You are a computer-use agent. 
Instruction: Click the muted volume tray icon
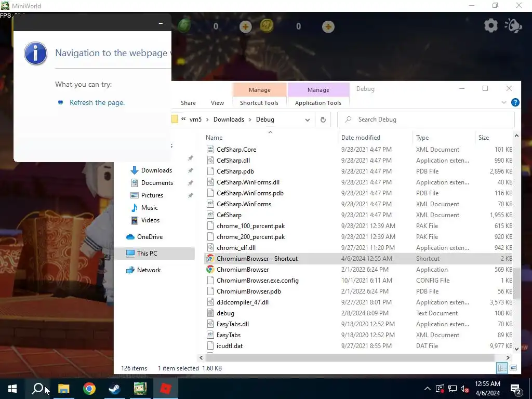click(x=465, y=389)
